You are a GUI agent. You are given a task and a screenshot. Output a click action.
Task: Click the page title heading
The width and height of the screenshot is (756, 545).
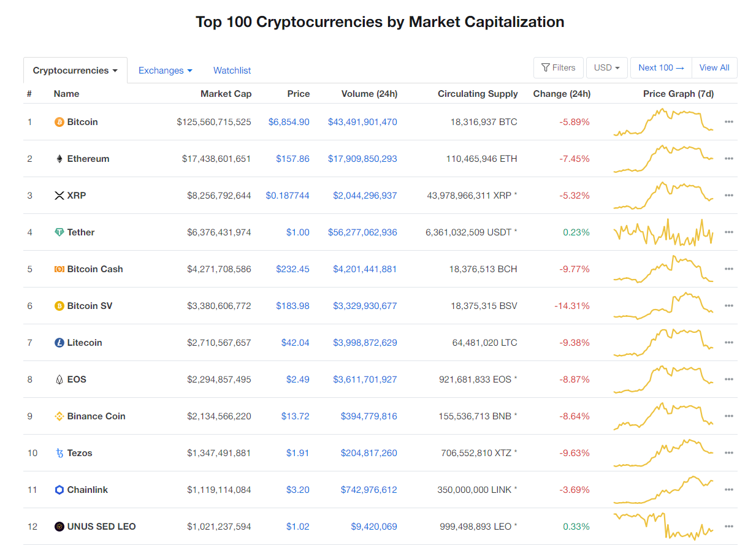380,22
